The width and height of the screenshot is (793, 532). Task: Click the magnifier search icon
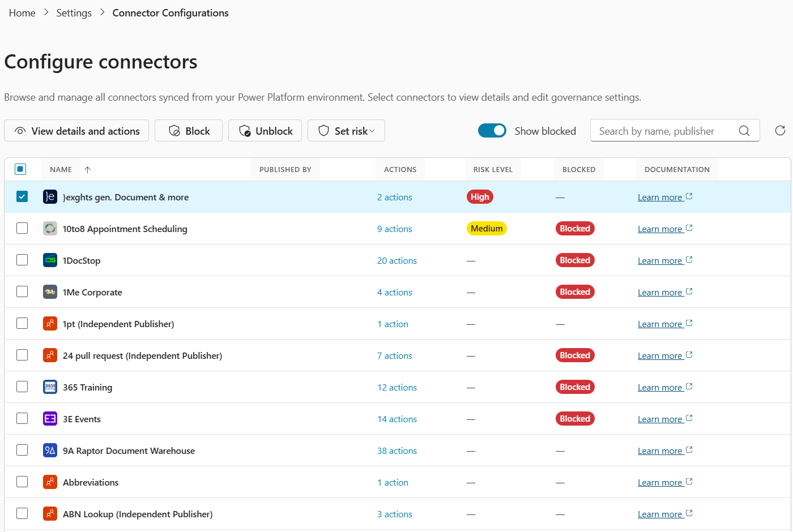[x=744, y=131]
